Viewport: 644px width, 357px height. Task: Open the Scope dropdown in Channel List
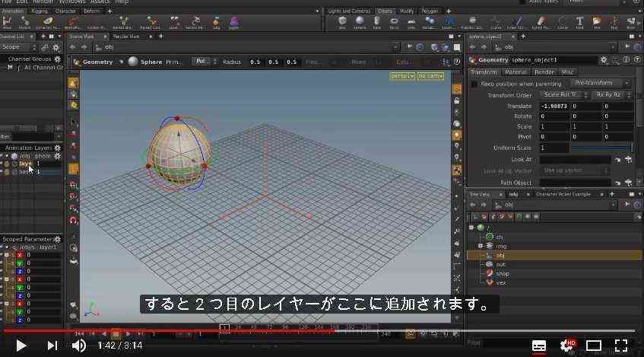tap(19, 47)
